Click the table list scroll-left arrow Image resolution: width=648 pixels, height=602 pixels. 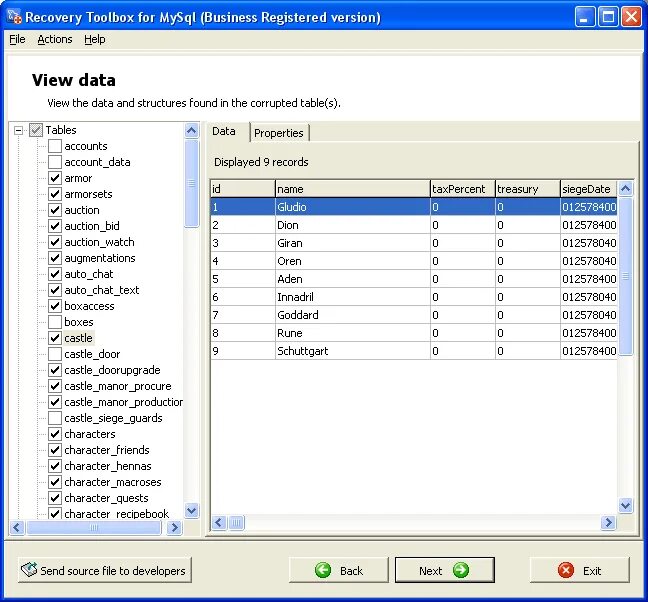[x=17, y=528]
